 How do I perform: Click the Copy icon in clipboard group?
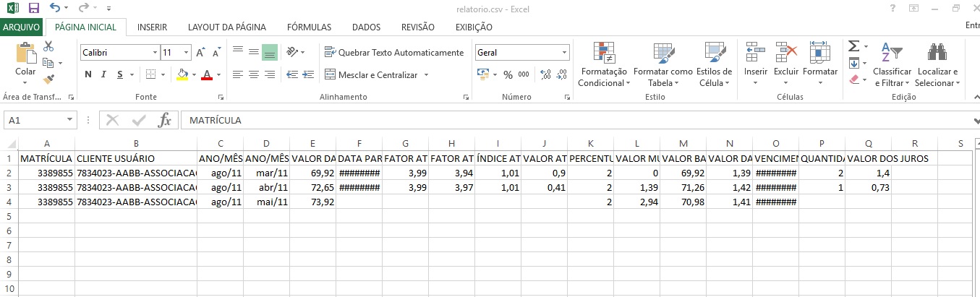pos(48,63)
